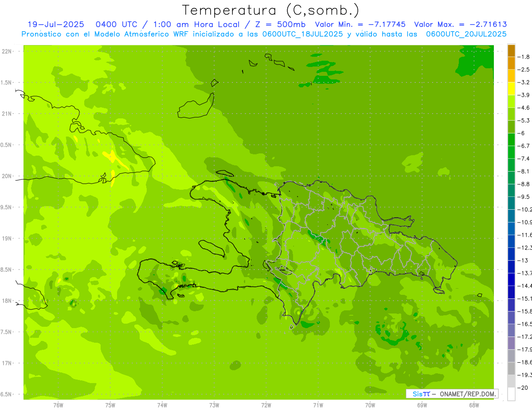Click the '-4.6' colorbar value
Screen dimensions: 532x411
pyautogui.click(x=524, y=108)
